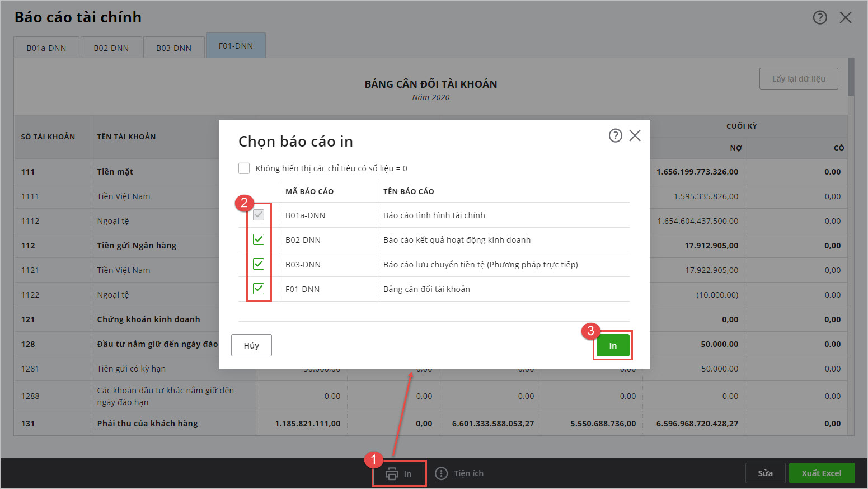Close the Báo cáo tài chính window
This screenshot has width=868, height=489.
(x=845, y=17)
